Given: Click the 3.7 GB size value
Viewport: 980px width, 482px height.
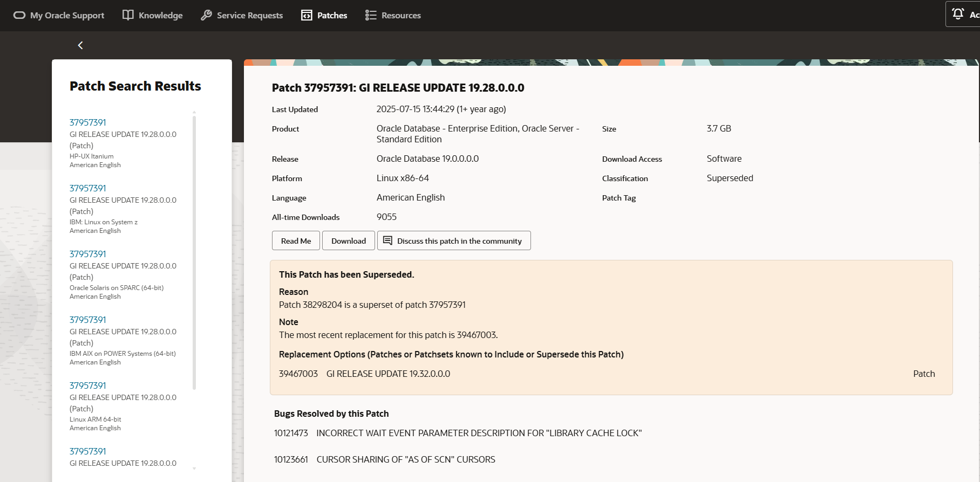Looking at the screenshot, I should [x=719, y=128].
